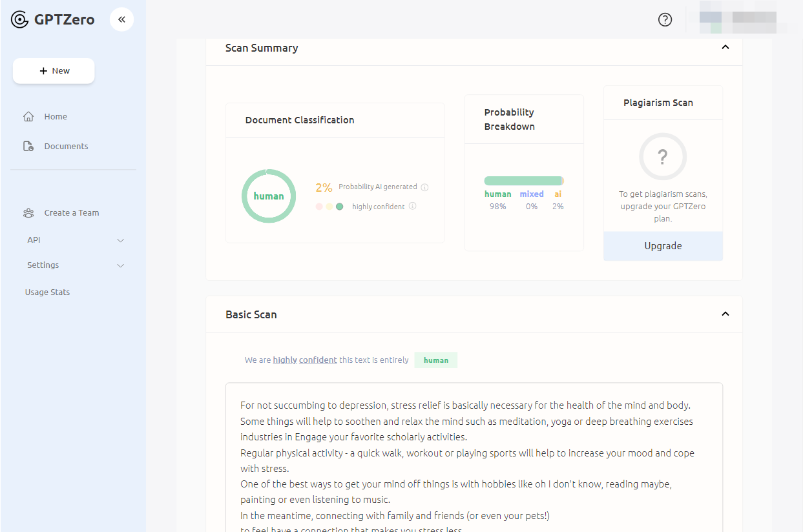803x532 pixels.
Task: Click info icon beside Probability AI generated
Action: [x=424, y=187]
